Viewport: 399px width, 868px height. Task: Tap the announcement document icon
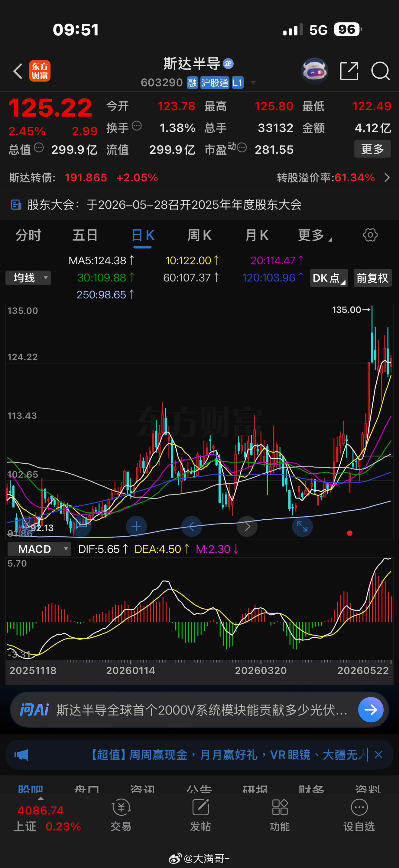click(16, 205)
